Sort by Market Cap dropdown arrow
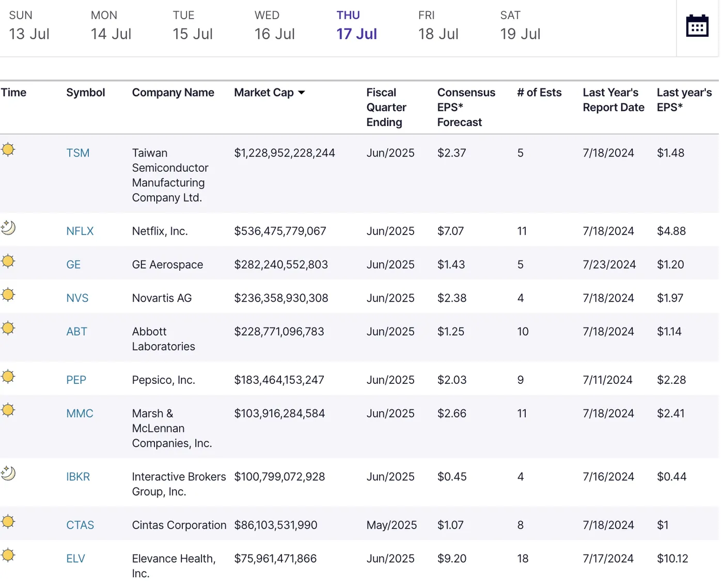 pos(302,93)
